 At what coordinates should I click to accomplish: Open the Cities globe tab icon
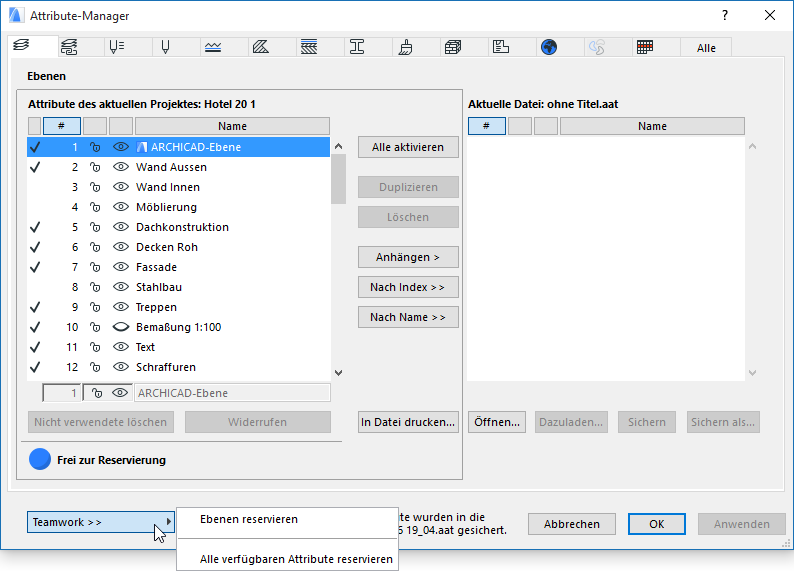[549, 47]
